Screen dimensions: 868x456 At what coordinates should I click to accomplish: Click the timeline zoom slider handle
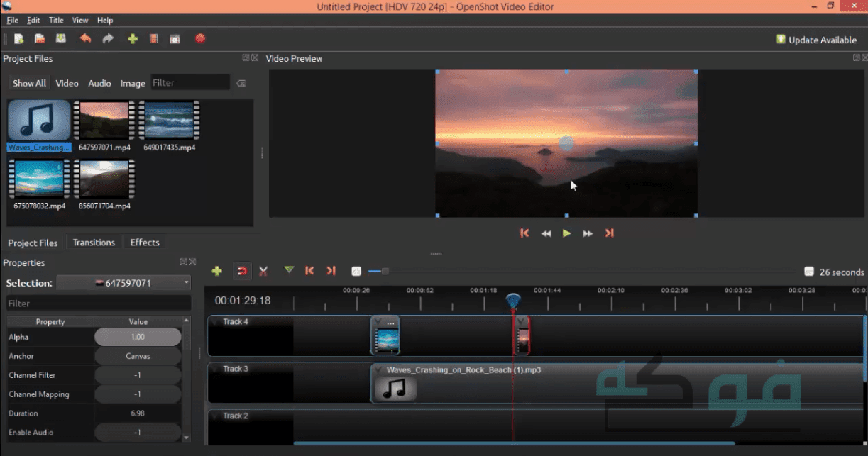point(385,271)
